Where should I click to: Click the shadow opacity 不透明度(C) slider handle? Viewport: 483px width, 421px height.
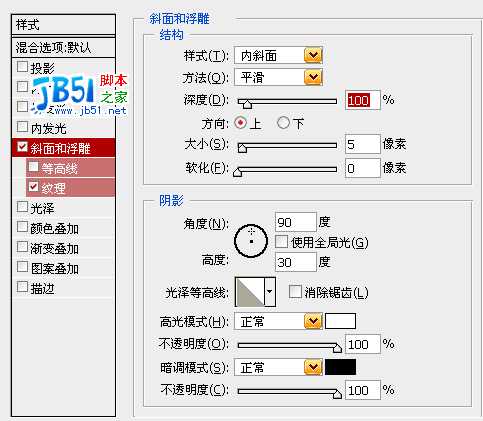(337, 394)
